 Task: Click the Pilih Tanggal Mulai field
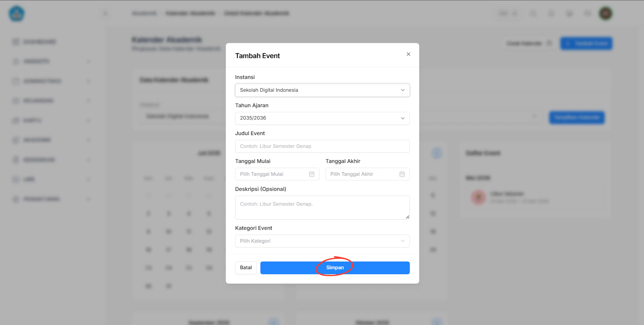(x=277, y=174)
